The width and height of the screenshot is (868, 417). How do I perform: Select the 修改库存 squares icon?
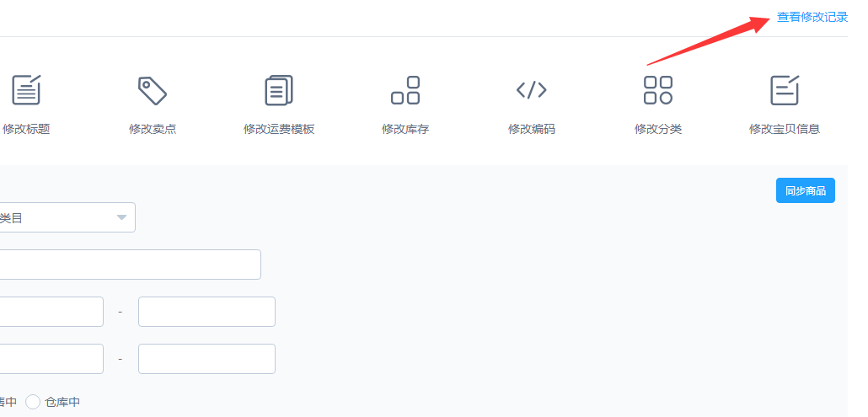[x=405, y=90]
